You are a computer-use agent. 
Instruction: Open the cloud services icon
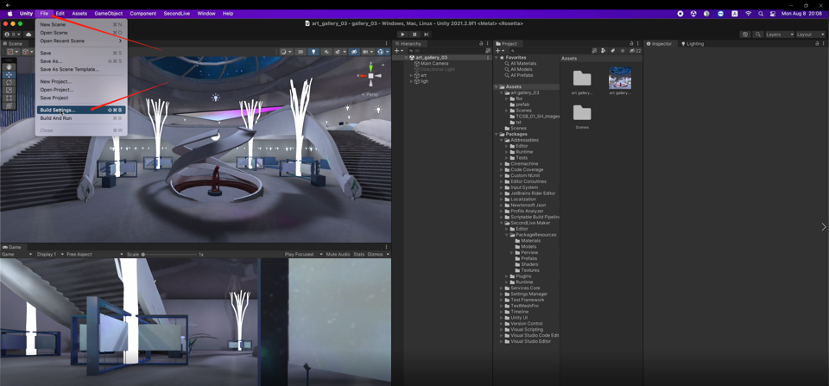(29, 34)
